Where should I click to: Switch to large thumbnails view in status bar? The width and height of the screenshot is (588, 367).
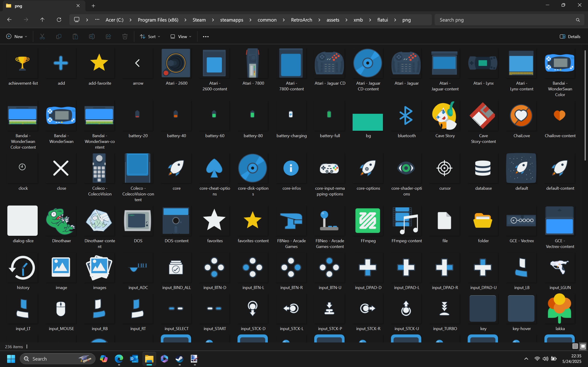click(x=583, y=346)
